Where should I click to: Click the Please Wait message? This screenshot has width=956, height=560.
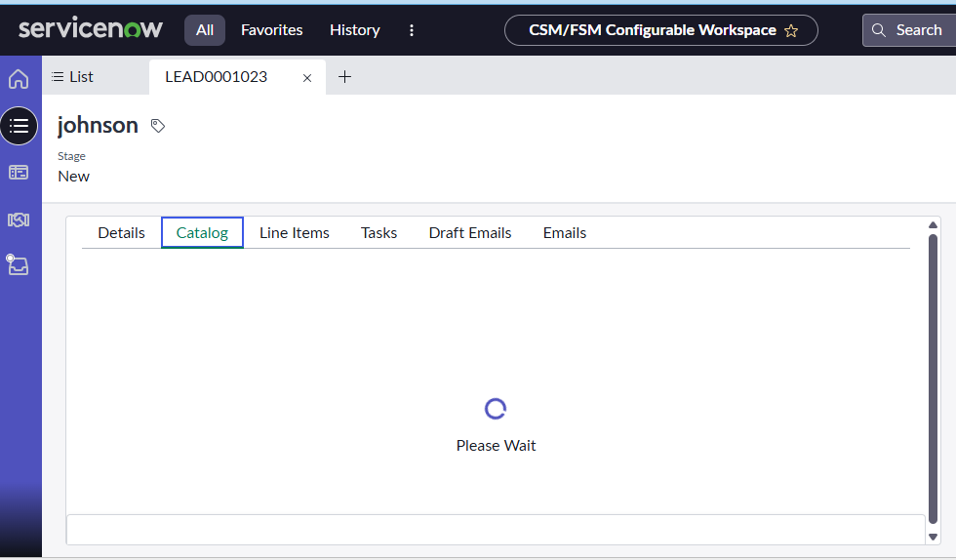pyautogui.click(x=496, y=445)
